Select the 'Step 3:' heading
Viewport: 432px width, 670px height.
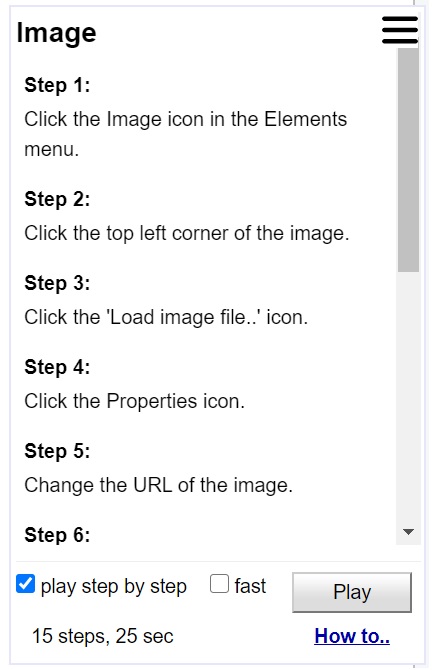[x=57, y=282]
